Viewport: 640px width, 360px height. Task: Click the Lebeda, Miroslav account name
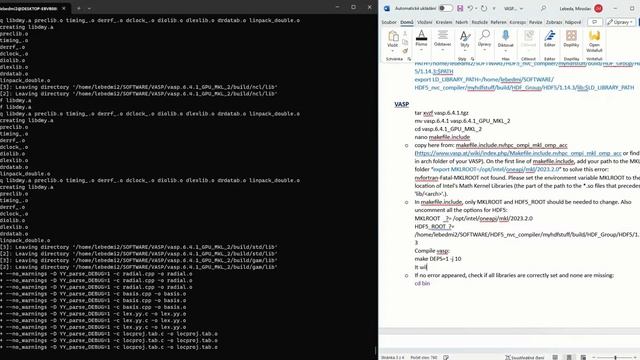(575, 9)
